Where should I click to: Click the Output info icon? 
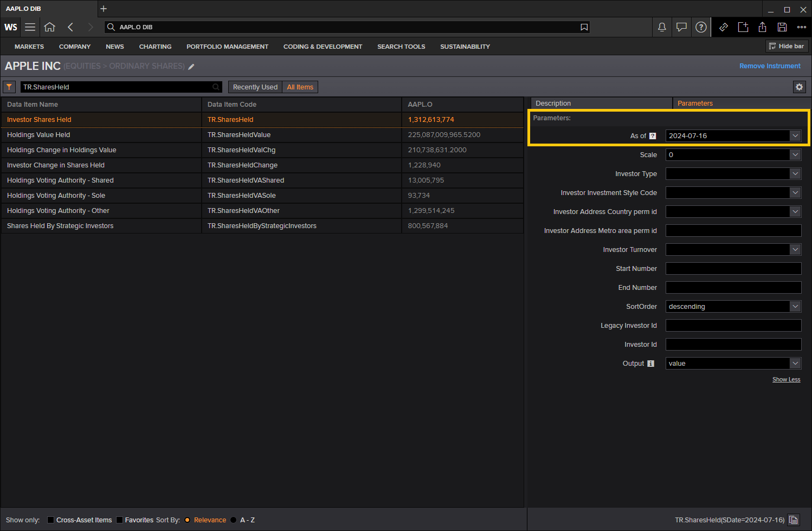(x=650, y=364)
